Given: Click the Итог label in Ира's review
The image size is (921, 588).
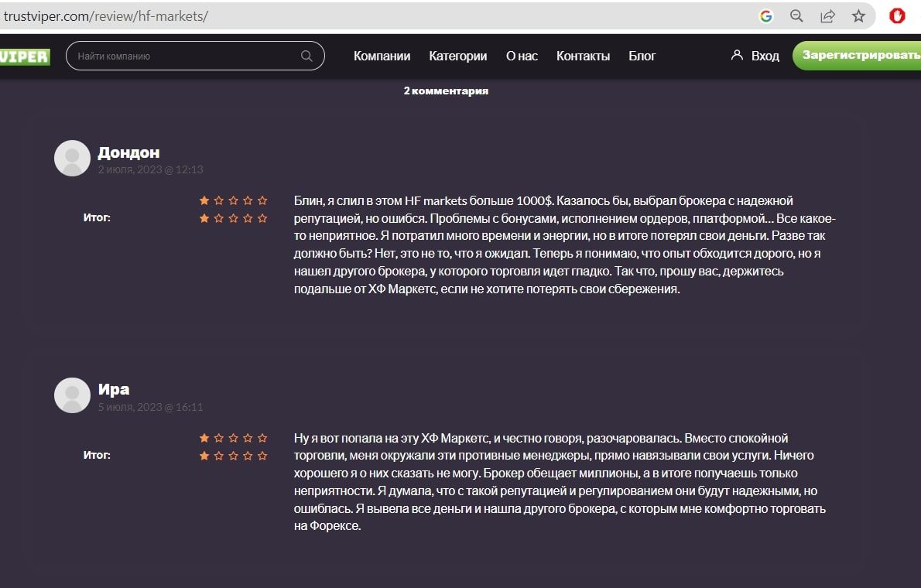Looking at the screenshot, I should [97, 455].
